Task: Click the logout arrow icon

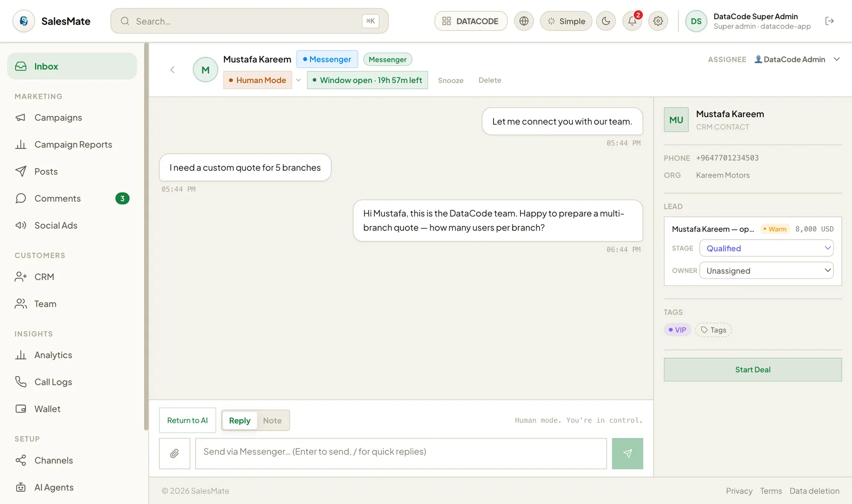Action: pyautogui.click(x=829, y=21)
